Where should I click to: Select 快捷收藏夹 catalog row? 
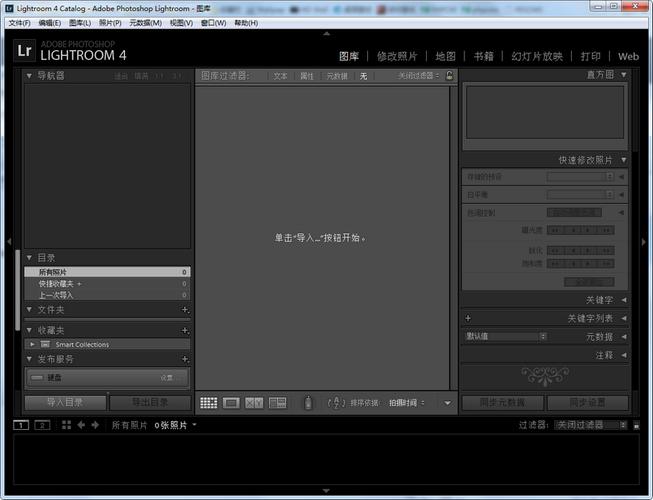click(107, 284)
